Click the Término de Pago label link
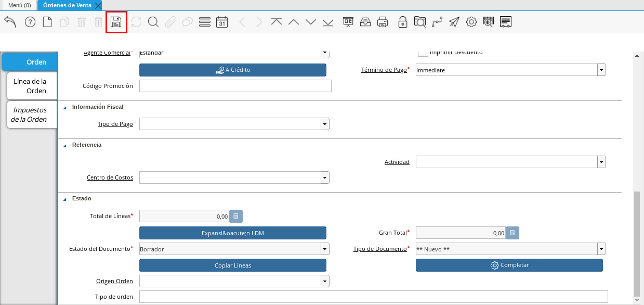Screen dimensions: 644x305 (384, 70)
